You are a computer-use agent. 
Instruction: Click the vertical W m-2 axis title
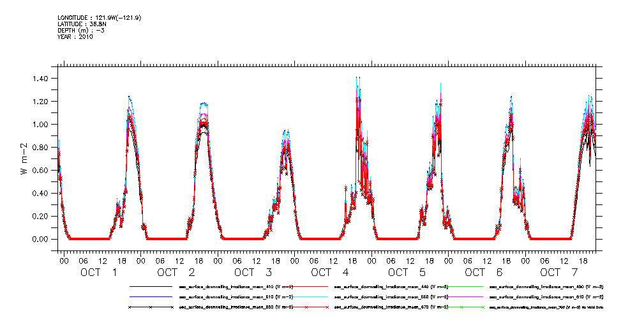point(24,158)
